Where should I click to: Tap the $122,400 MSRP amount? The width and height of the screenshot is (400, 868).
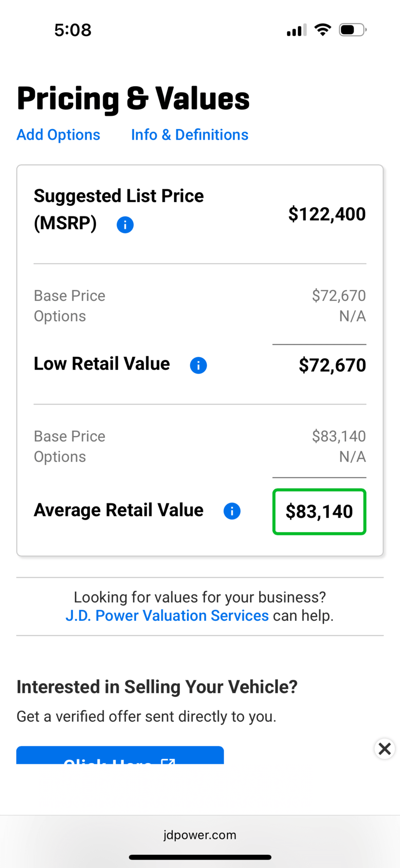(x=327, y=214)
